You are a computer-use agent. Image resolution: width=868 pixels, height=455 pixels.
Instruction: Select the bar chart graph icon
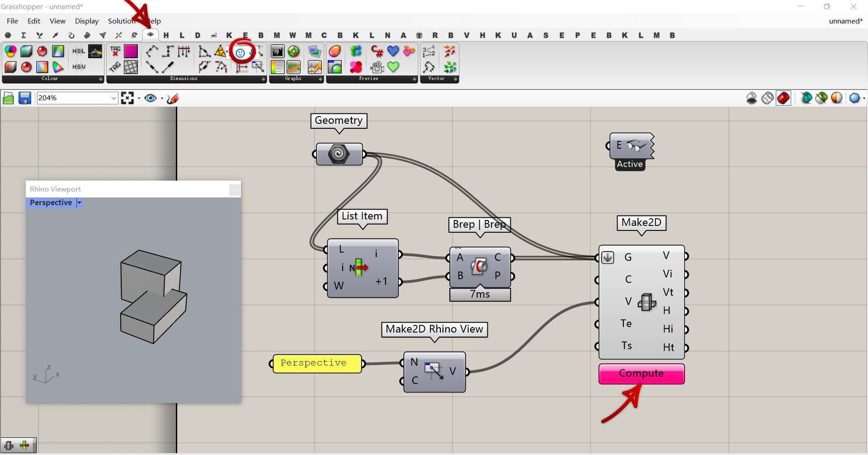(278, 52)
